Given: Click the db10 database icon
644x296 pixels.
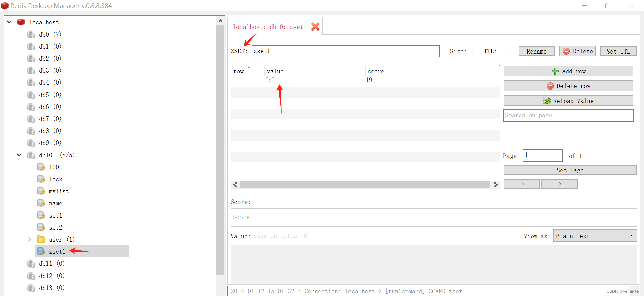Looking at the screenshot, I should coord(31,155).
